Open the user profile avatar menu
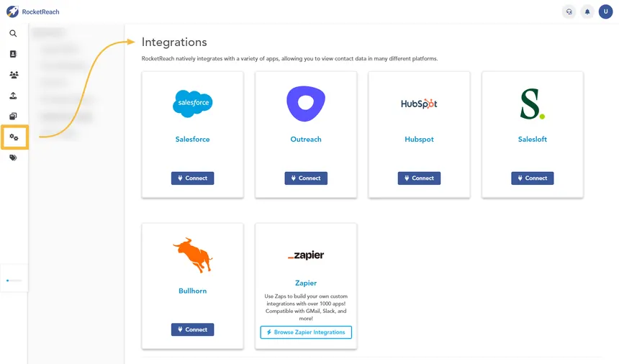Viewport: 619px width, 364px height. click(x=605, y=12)
